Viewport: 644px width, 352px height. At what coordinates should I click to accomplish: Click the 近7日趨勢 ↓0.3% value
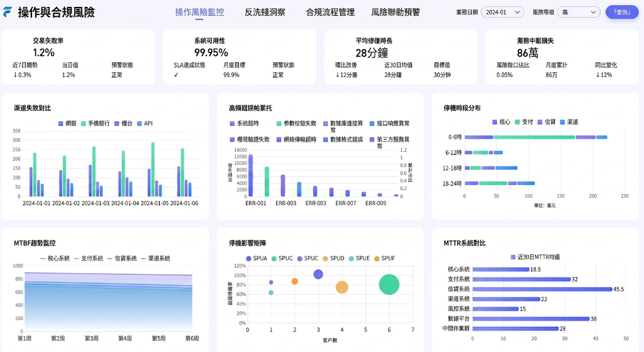point(22,75)
